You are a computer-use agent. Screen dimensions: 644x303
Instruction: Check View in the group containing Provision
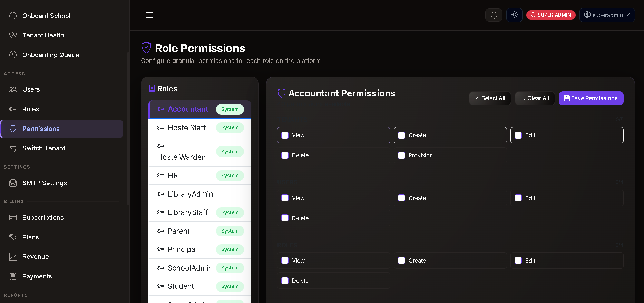click(x=285, y=135)
